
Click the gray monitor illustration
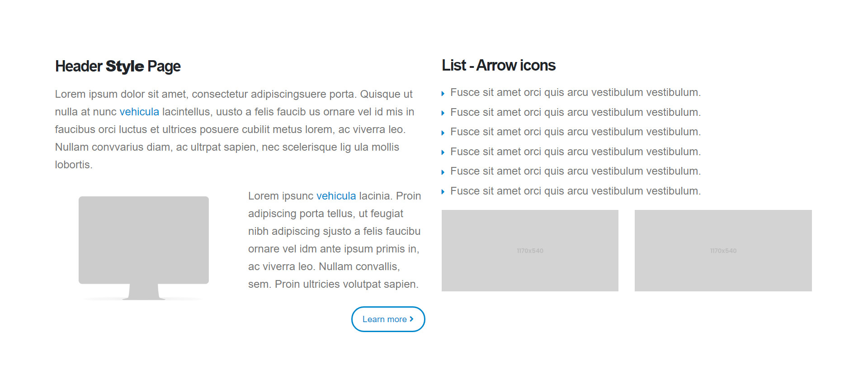coord(144,248)
